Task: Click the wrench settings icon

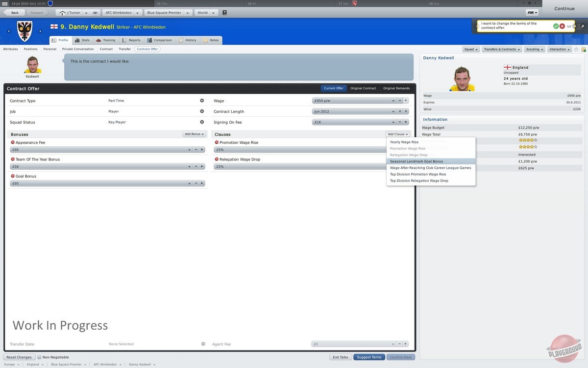Action: click(x=582, y=26)
